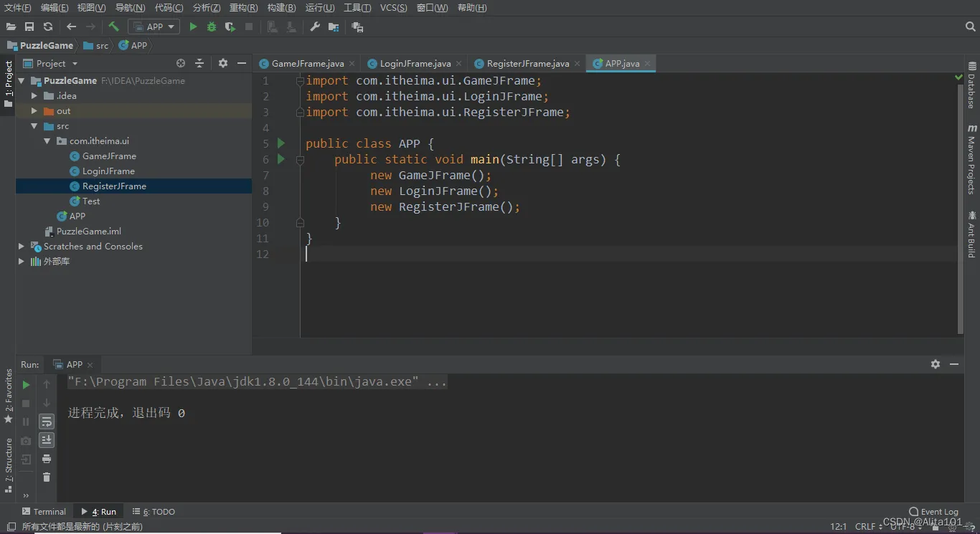
Task: Open Project panel gear settings
Action: [x=223, y=63]
